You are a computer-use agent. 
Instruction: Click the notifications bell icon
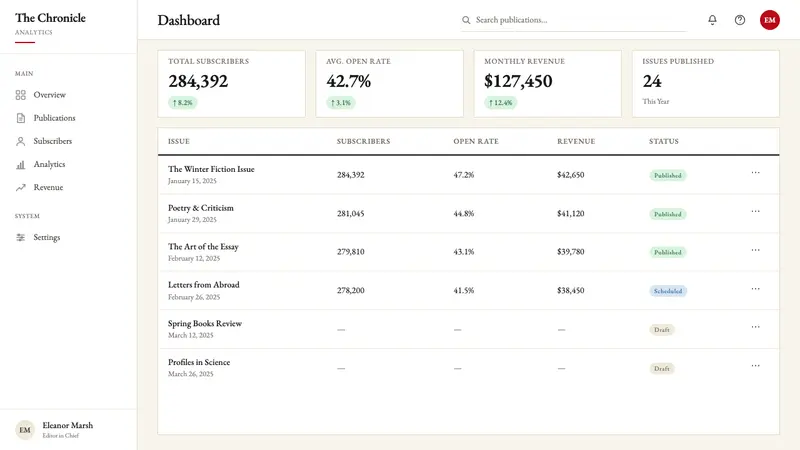pos(712,20)
